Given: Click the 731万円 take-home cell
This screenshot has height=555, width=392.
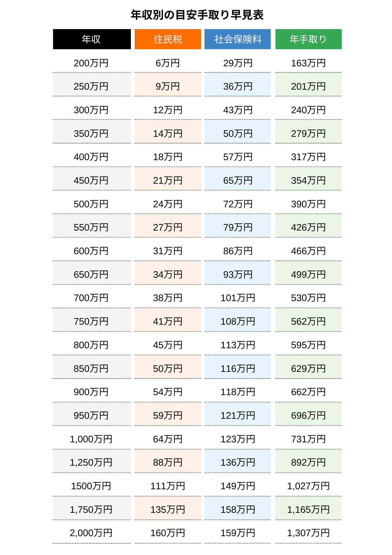Looking at the screenshot, I should pos(308,439).
